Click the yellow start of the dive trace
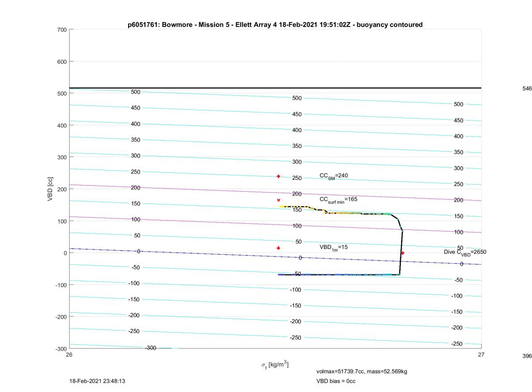Viewport: 532px width, 392px height. (x=282, y=206)
